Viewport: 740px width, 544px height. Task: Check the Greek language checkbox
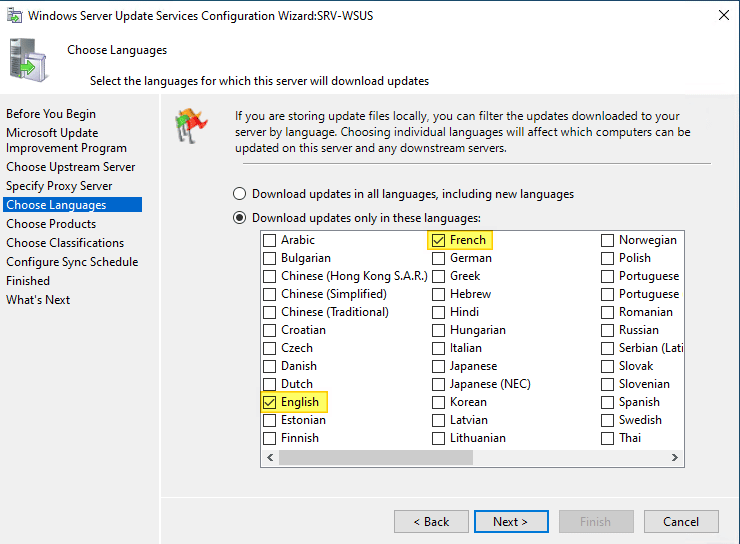click(x=438, y=276)
